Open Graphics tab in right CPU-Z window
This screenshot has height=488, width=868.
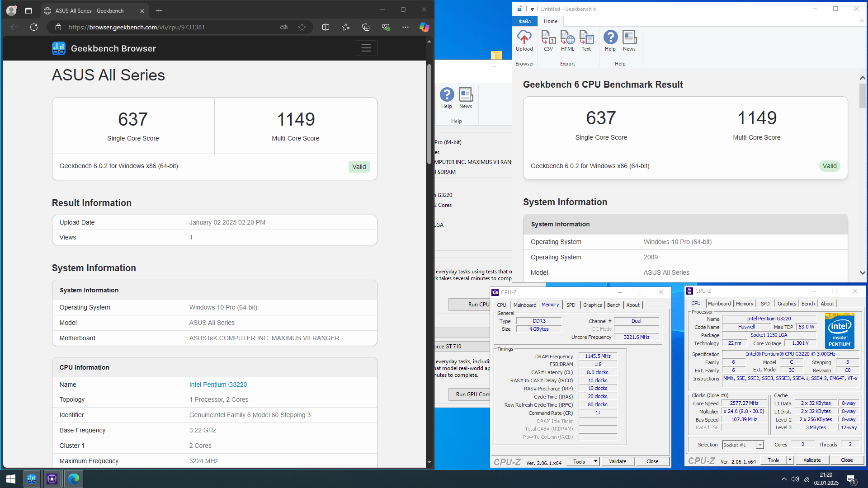pyautogui.click(x=787, y=304)
